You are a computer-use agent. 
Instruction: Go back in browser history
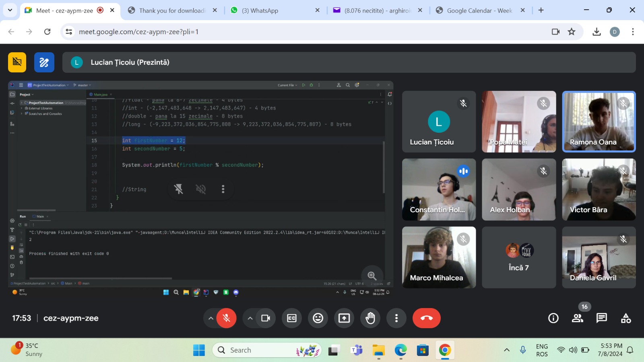11,31
